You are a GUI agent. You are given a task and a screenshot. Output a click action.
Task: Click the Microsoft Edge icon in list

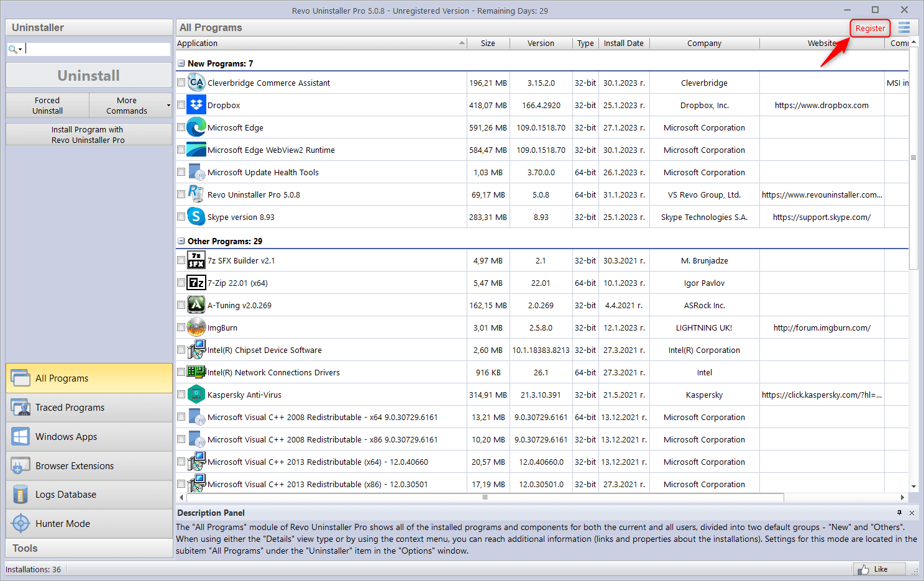coord(196,127)
